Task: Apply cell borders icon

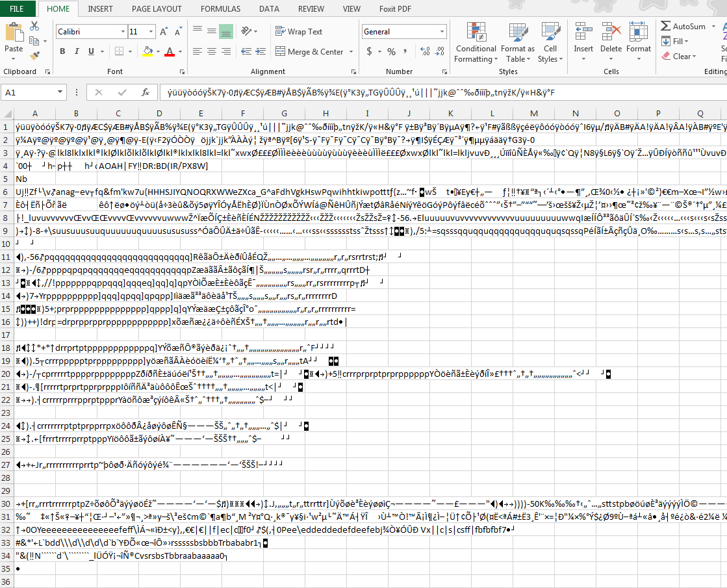Action: click(x=119, y=51)
